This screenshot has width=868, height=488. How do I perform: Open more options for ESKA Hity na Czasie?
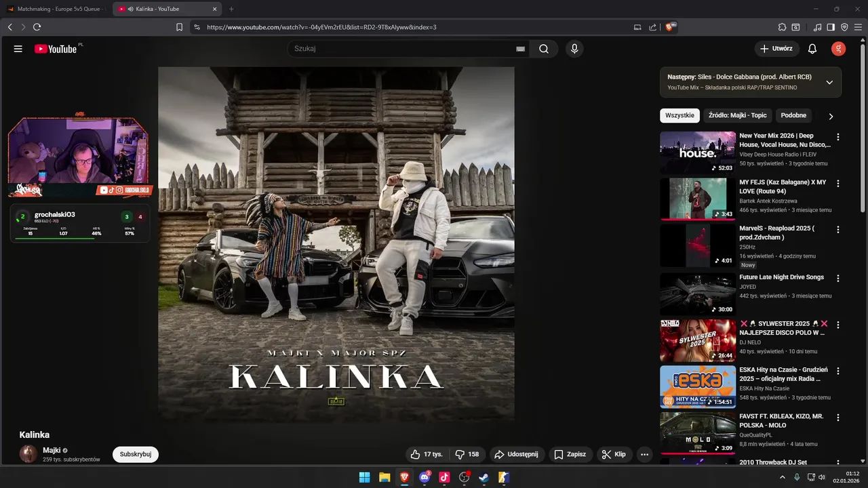click(x=838, y=371)
